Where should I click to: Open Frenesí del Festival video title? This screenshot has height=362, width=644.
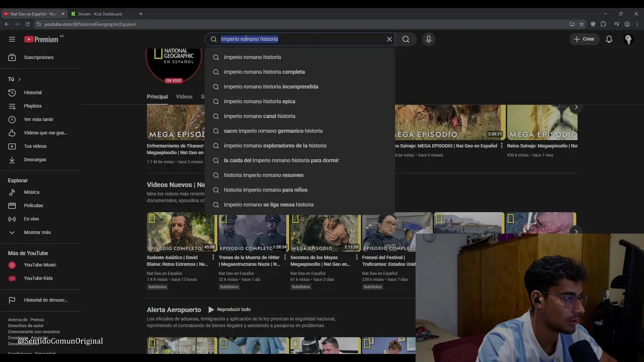click(388, 260)
